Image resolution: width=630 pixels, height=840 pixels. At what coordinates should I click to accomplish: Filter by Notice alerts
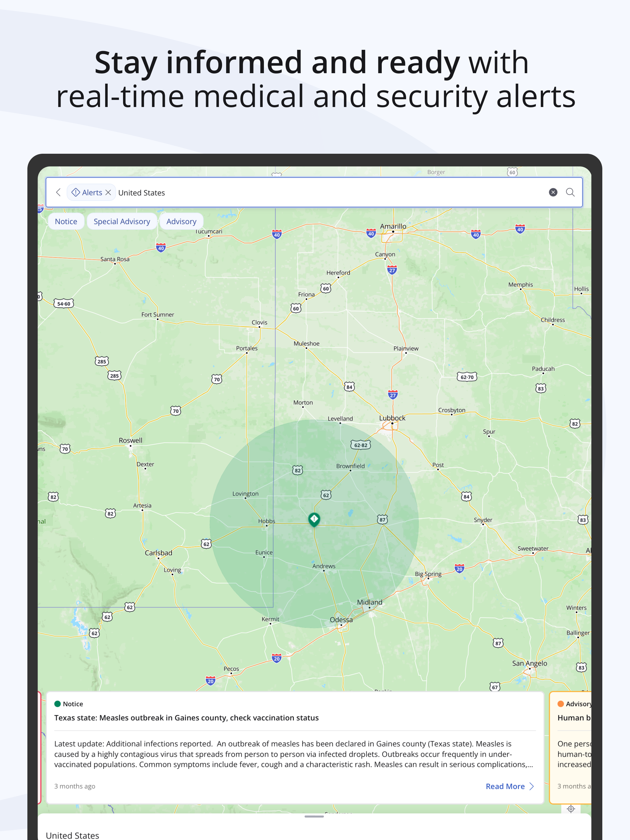coord(66,221)
